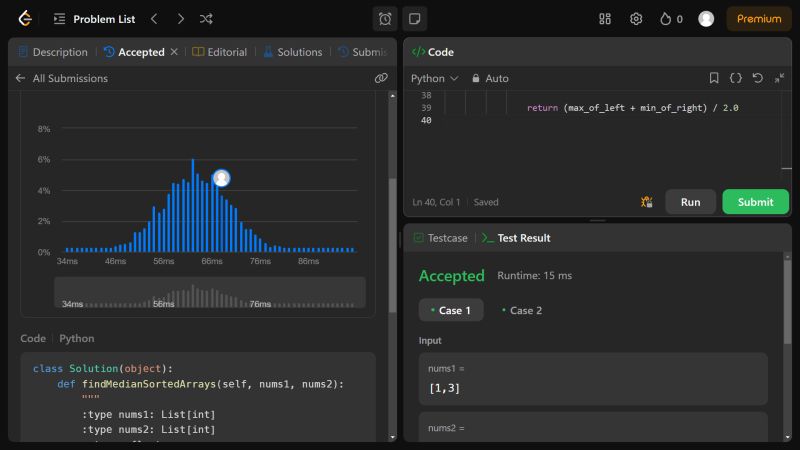Select Case 2

522,310
